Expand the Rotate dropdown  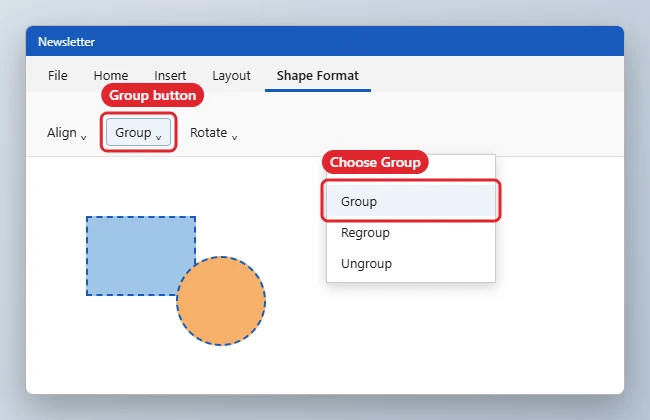tap(213, 133)
